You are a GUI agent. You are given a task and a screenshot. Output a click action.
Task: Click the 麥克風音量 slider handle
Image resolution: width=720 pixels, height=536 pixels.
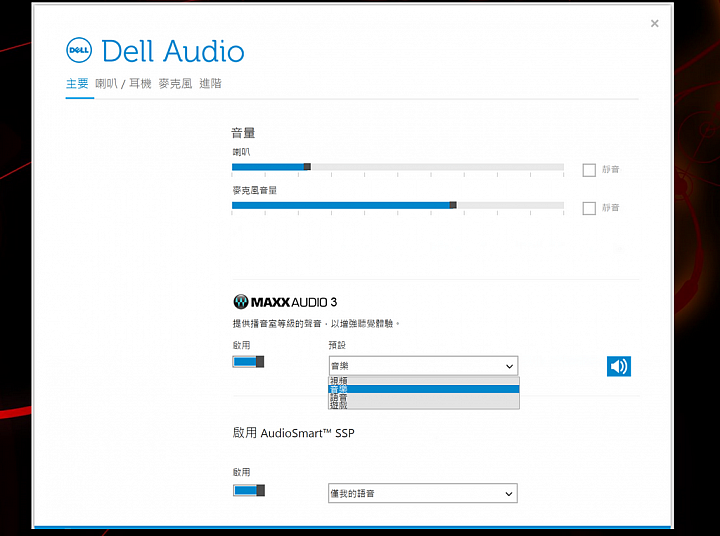tap(453, 205)
